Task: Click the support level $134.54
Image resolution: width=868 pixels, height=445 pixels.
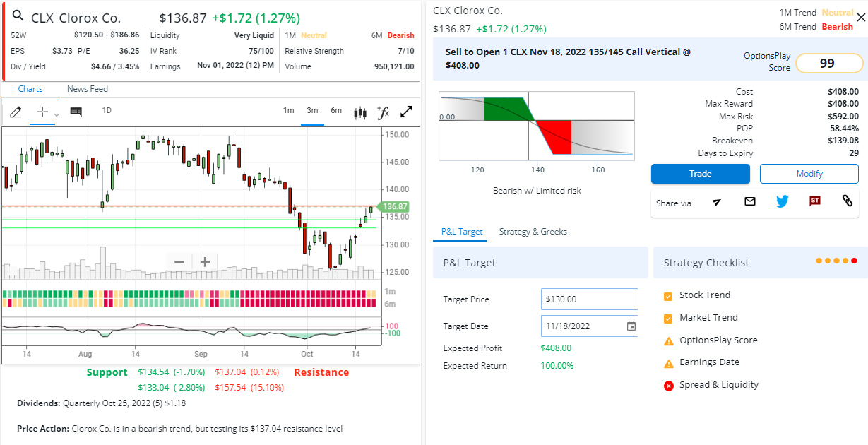Action: tap(172, 372)
